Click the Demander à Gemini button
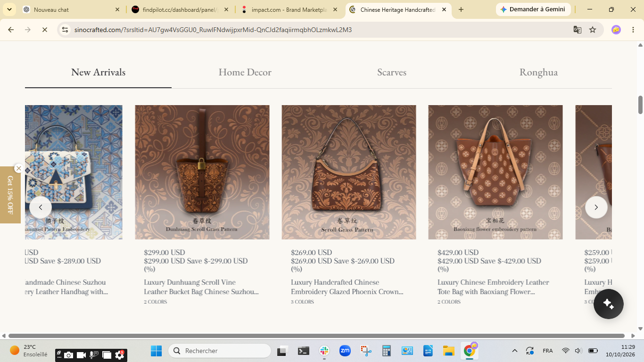This screenshot has height=362, width=644. tap(533, 9)
